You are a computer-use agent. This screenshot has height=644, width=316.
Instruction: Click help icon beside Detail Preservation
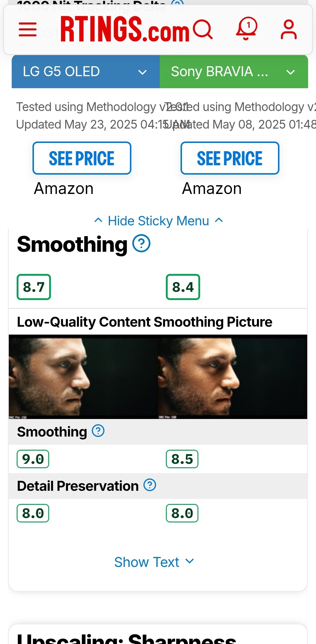(x=150, y=485)
